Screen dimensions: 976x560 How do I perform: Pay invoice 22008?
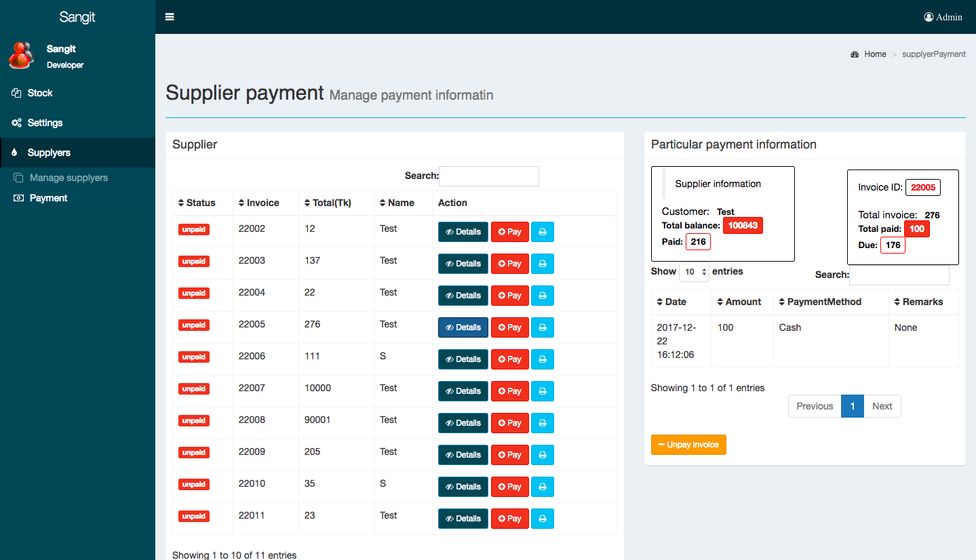509,423
